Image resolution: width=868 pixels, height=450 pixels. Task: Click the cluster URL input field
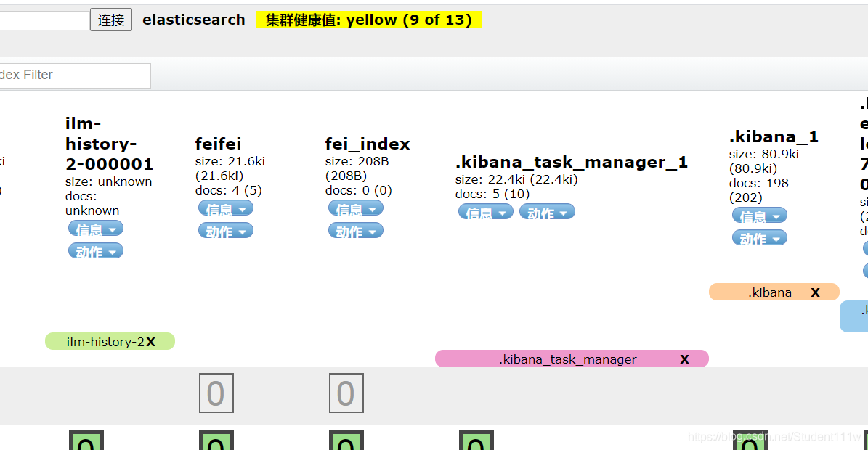point(44,20)
